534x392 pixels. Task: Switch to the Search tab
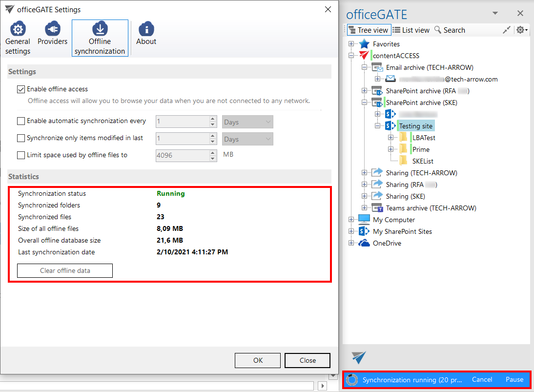point(450,30)
